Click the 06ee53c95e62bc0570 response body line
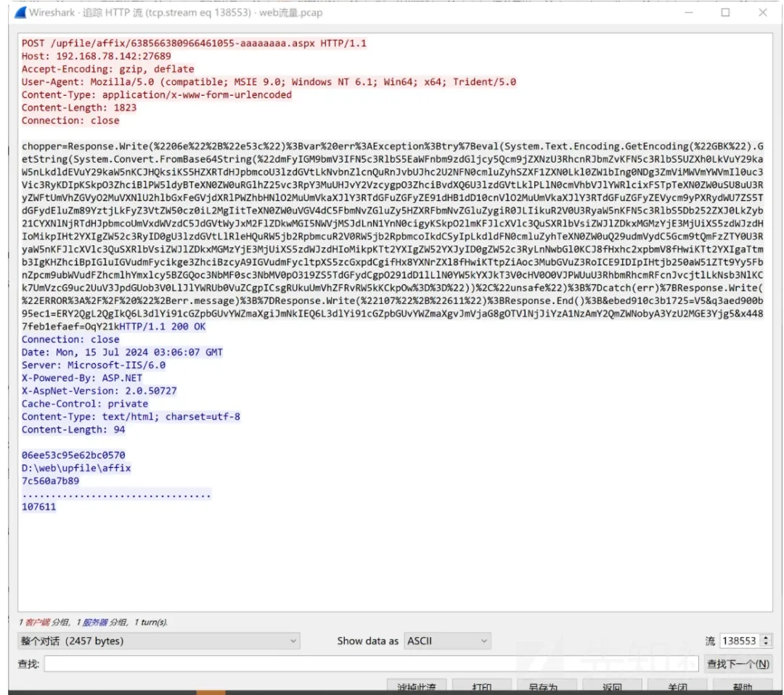Viewport: 784px width, 695px height. 73,455
